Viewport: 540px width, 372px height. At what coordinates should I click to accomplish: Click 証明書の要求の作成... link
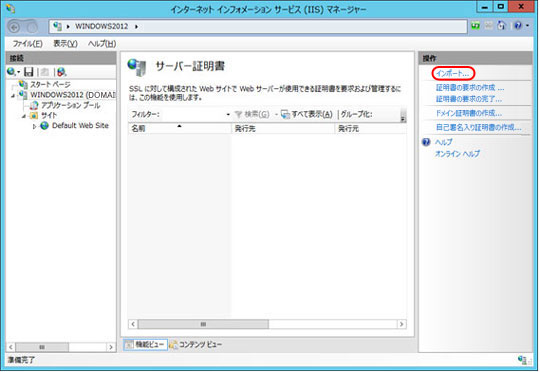point(470,87)
